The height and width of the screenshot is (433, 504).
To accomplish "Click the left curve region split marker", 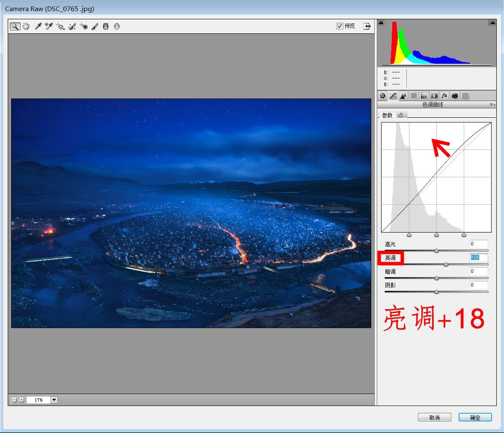I will point(409,235).
